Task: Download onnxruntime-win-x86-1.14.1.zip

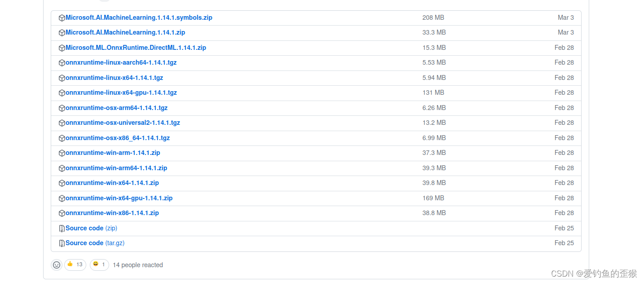Action: coord(112,213)
